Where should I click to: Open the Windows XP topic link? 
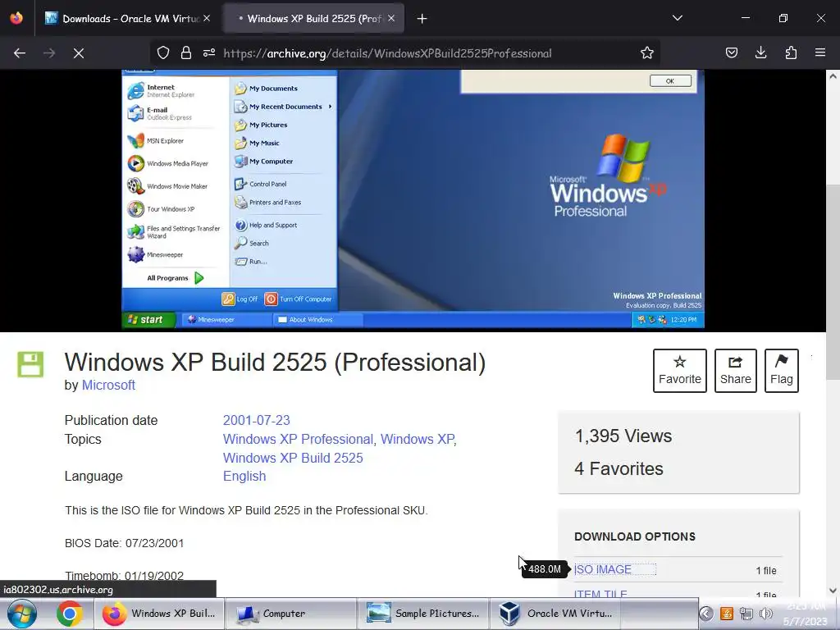(418, 440)
